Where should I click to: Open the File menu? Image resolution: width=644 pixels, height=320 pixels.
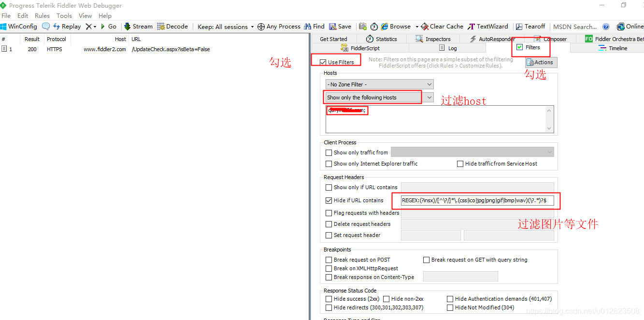(6, 16)
